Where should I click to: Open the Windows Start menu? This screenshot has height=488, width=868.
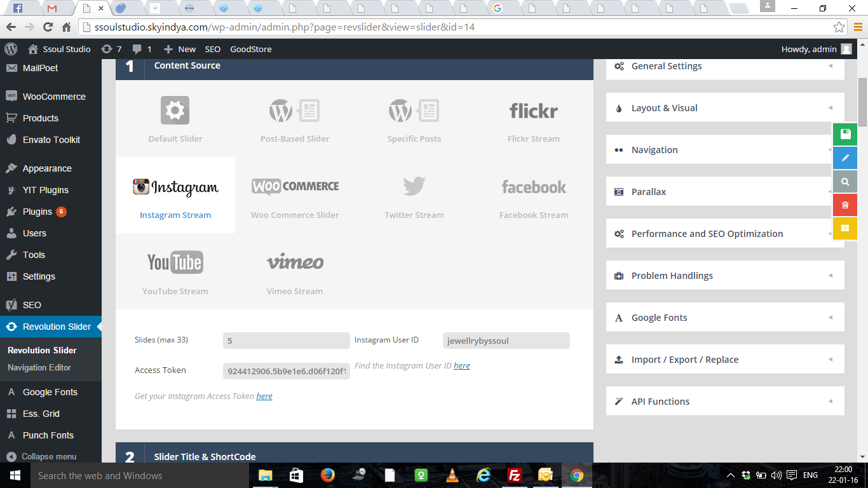point(15,475)
